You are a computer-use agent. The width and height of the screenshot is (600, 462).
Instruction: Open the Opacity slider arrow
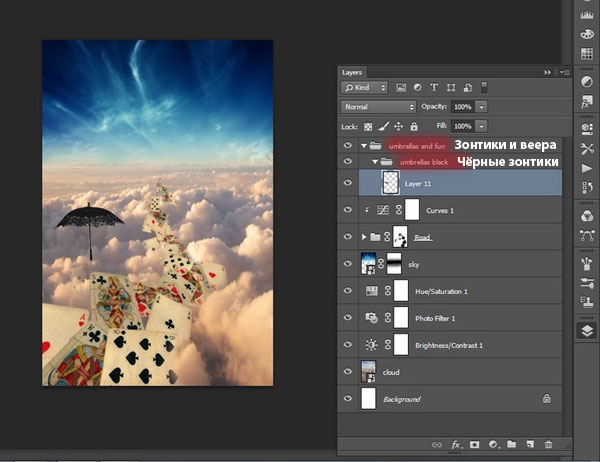(481, 107)
